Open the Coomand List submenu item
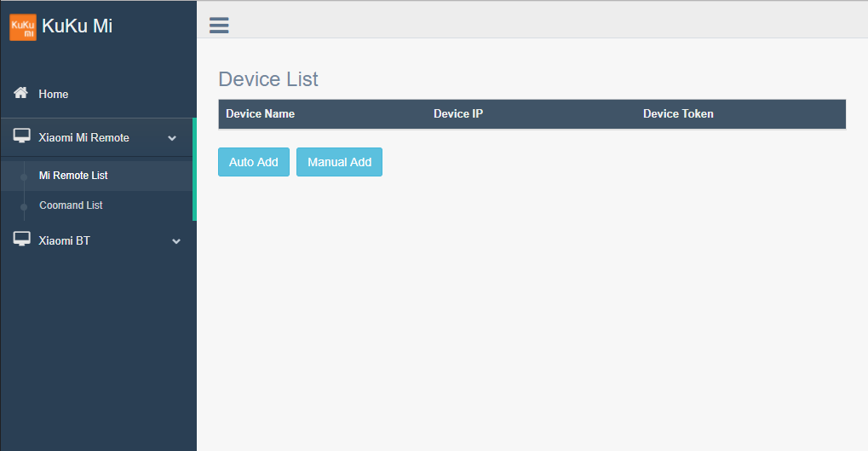The height and width of the screenshot is (451, 868). (71, 205)
